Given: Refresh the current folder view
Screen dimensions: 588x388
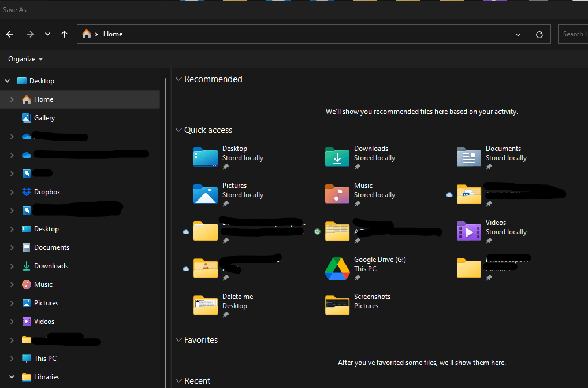Looking at the screenshot, I should [x=539, y=34].
